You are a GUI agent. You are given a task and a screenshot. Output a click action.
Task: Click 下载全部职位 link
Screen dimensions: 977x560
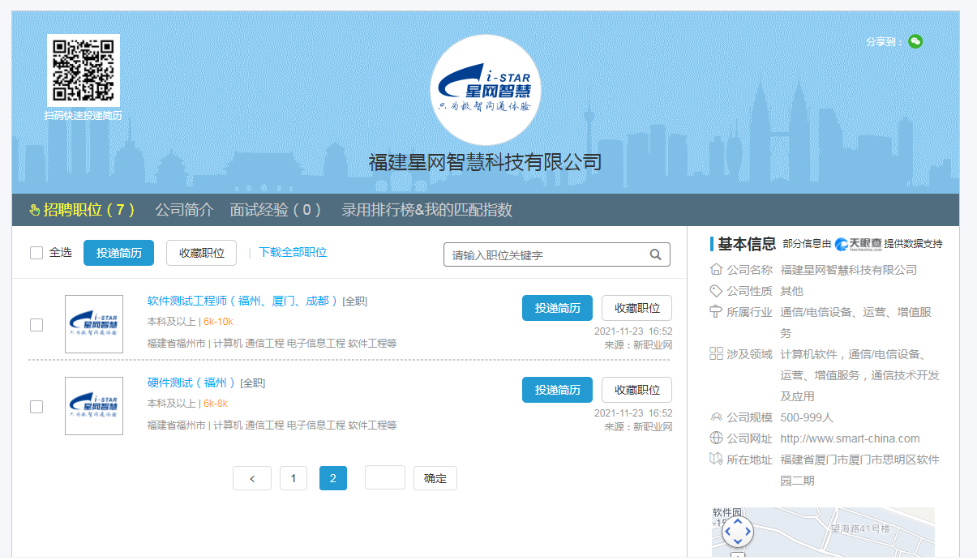coord(293,252)
